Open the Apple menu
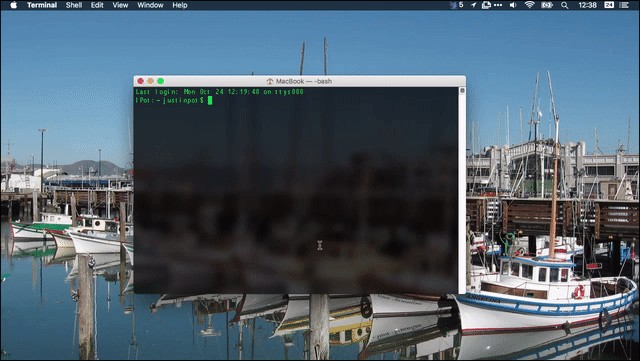The height and width of the screenshot is (361, 640). 13,5
